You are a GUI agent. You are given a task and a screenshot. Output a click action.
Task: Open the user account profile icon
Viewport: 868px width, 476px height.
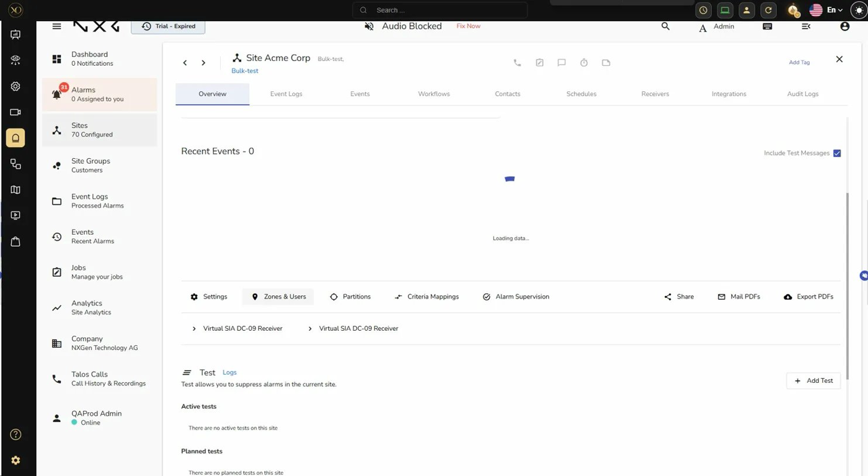click(844, 27)
